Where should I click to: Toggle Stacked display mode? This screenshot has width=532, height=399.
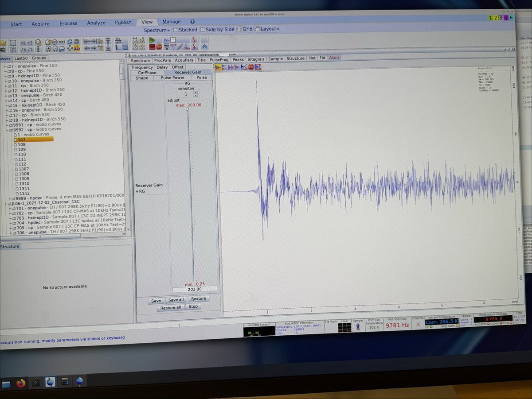pyautogui.click(x=185, y=30)
